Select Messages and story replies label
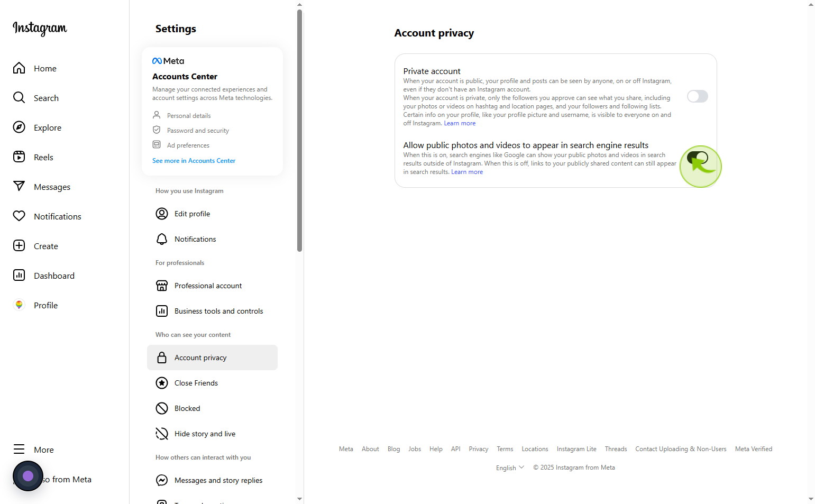Viewport: 815px width, 504px height. (x=218, y=480)
